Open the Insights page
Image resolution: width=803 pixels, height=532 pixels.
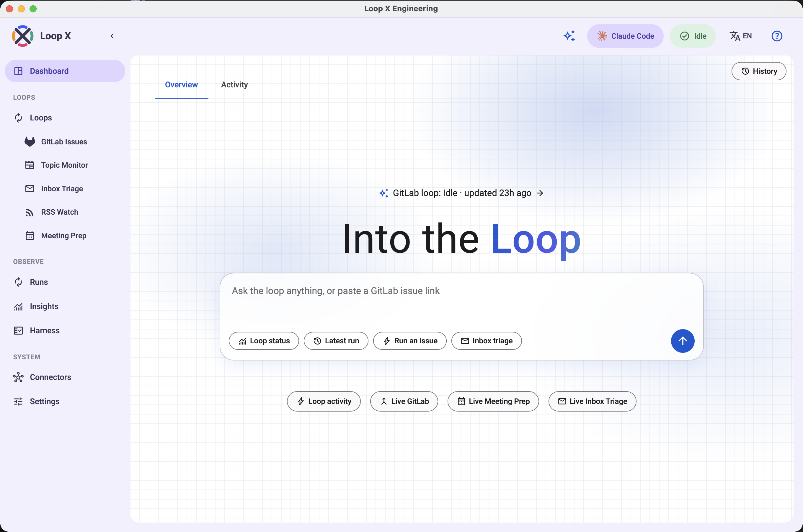tap(65, 306)
